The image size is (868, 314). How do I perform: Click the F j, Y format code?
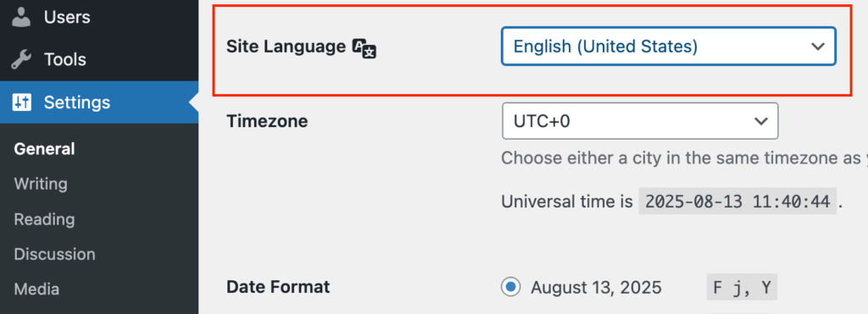pyautogui.click(x=742, y=287)
